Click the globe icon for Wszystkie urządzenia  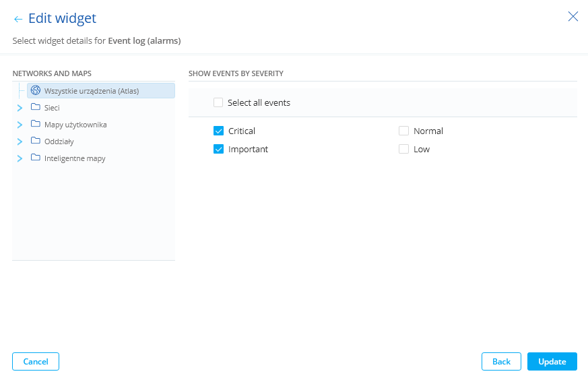(36, 90)
